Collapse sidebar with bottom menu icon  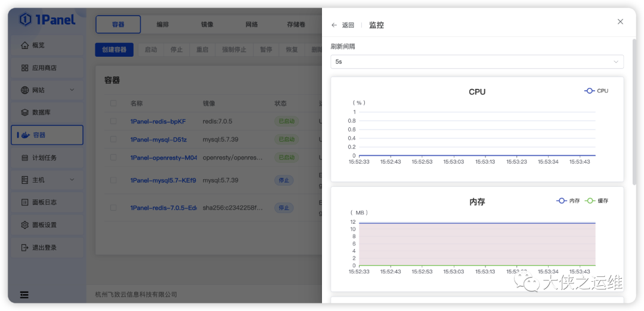click(x=24, y=294)
